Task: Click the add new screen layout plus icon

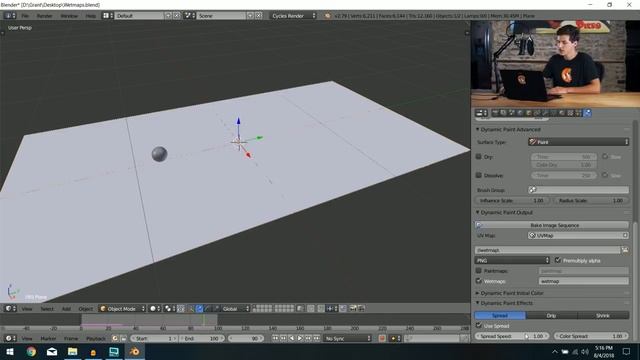Action: tap(168, 16)
